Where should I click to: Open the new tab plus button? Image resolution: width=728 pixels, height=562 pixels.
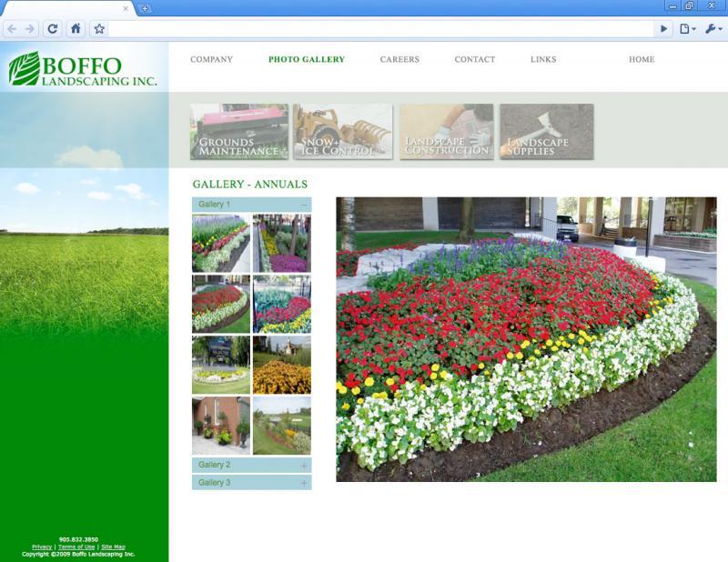146,8
